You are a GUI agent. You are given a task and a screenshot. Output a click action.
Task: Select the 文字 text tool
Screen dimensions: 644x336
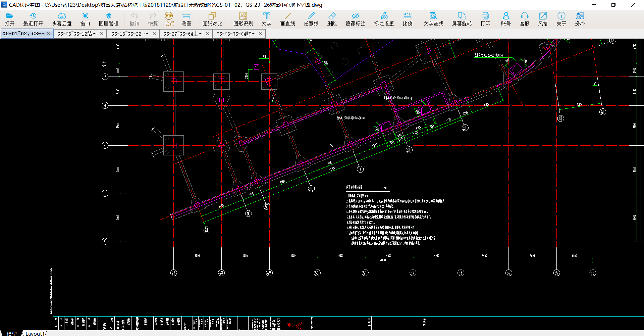click(267, 19)
